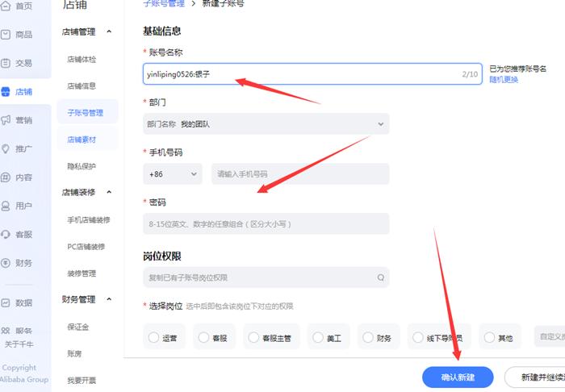The height and width of the screenshot is (392, 565).
Task: Open the 商品 products icon
Action: 6,35
